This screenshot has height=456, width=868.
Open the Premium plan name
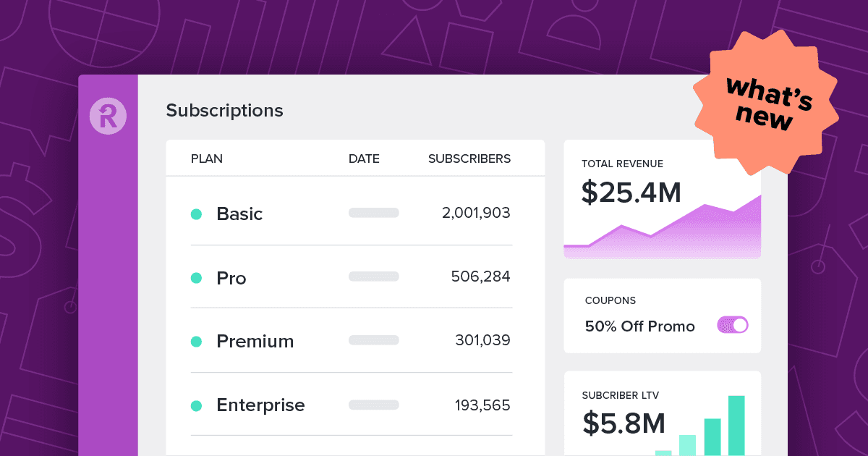(x=255, y=342)
